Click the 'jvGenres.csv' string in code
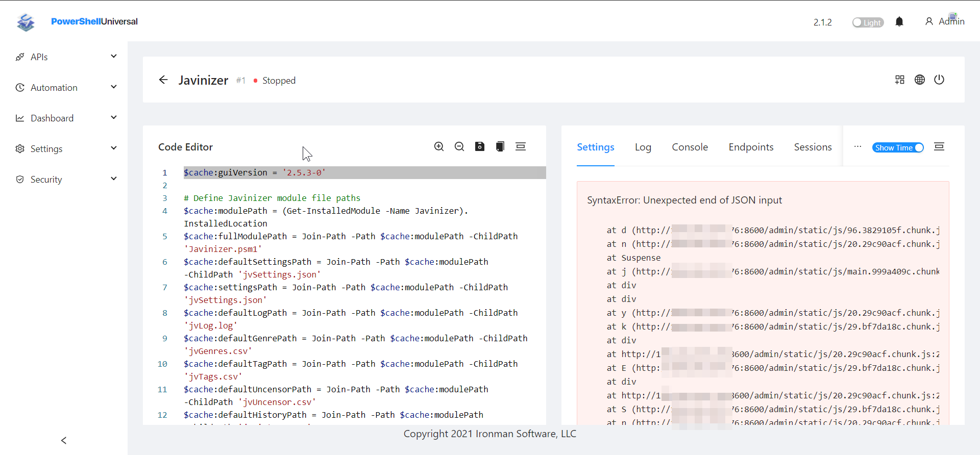This screenshot has height=455, width=980. (x=218, y=351)
